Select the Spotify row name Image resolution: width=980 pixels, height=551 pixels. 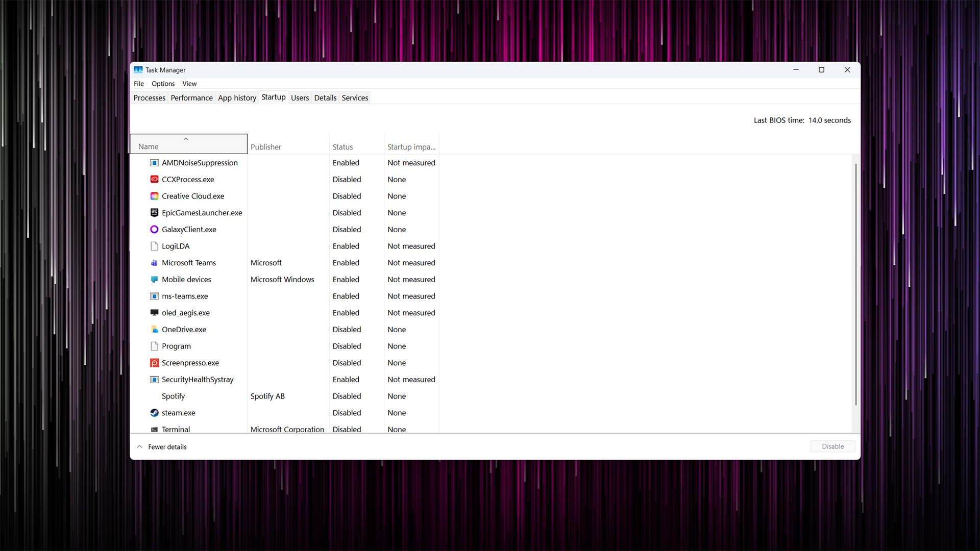click(x=173, y=396)
